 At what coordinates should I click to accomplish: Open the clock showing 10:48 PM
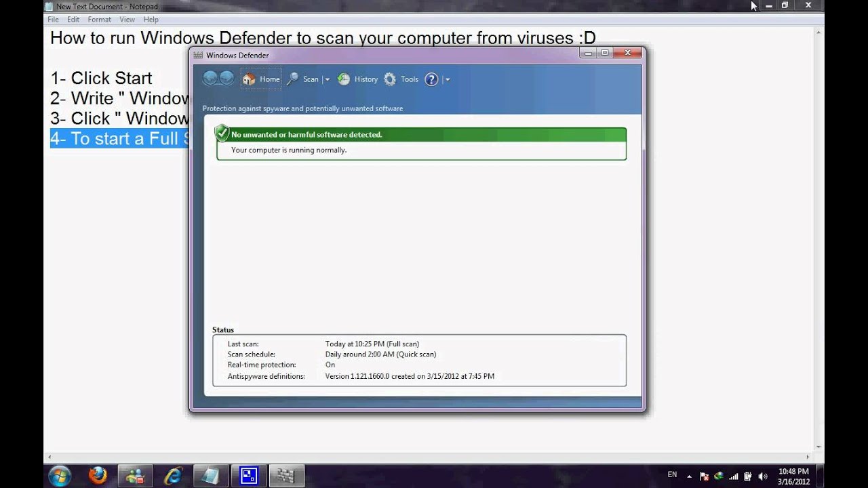(793, 476)
